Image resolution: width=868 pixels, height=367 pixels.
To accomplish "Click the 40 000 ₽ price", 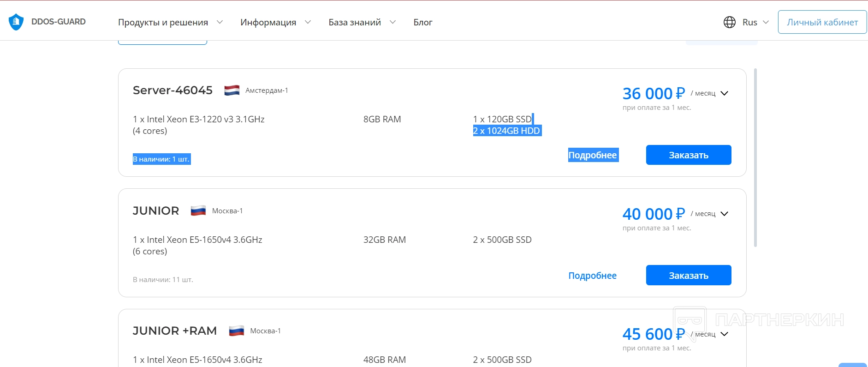I will [x=654, y=214].
